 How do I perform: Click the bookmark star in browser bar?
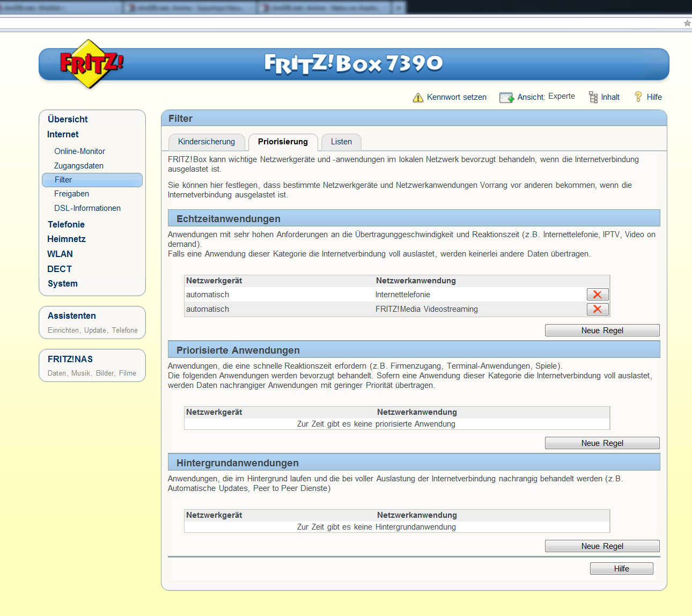click(x=687, y=23)
